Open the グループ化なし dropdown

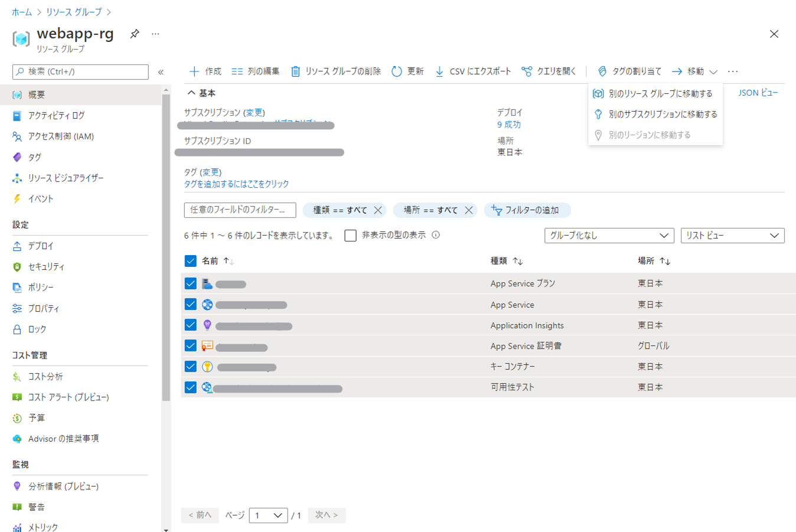[x=609, y=235]
